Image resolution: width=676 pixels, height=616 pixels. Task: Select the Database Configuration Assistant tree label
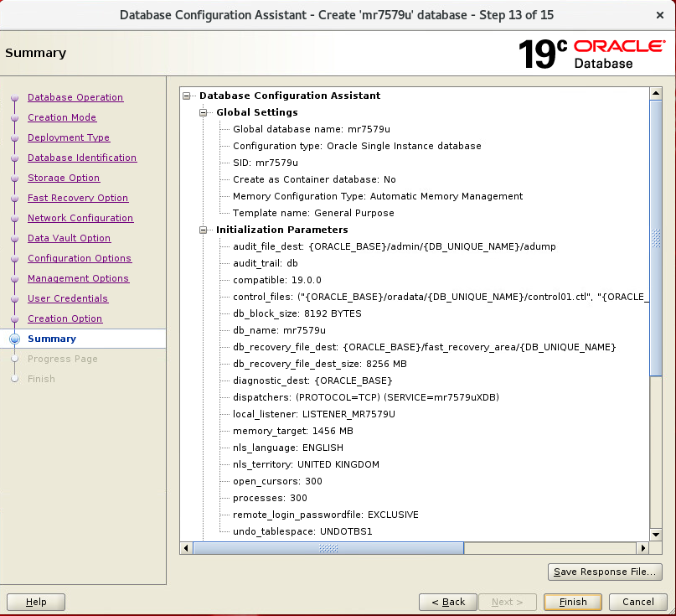290,96
